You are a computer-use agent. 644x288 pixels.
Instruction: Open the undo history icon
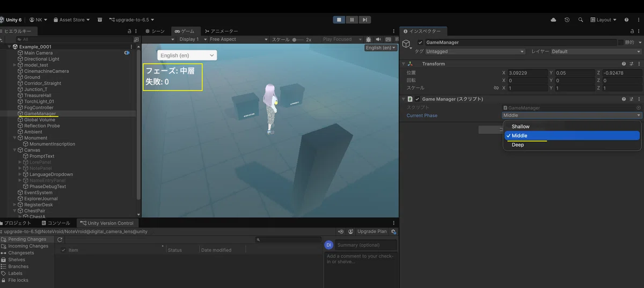567,20
